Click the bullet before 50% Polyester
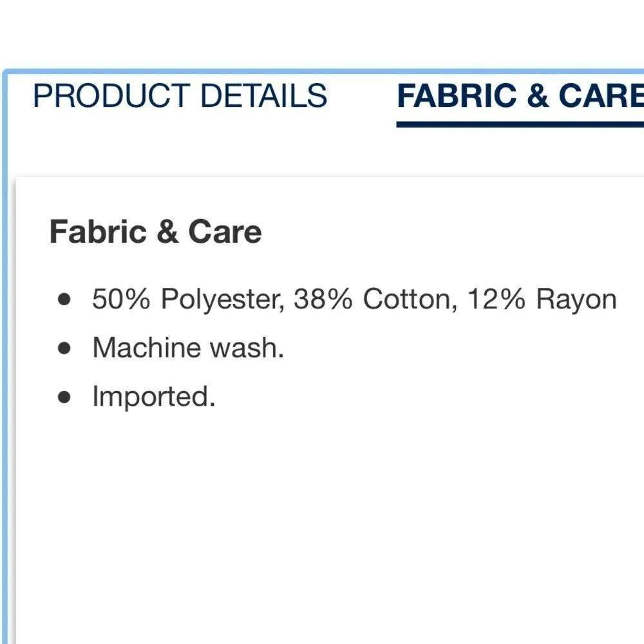Image resolution: width=644 pixels, height=644 pixels. [63, 299]
